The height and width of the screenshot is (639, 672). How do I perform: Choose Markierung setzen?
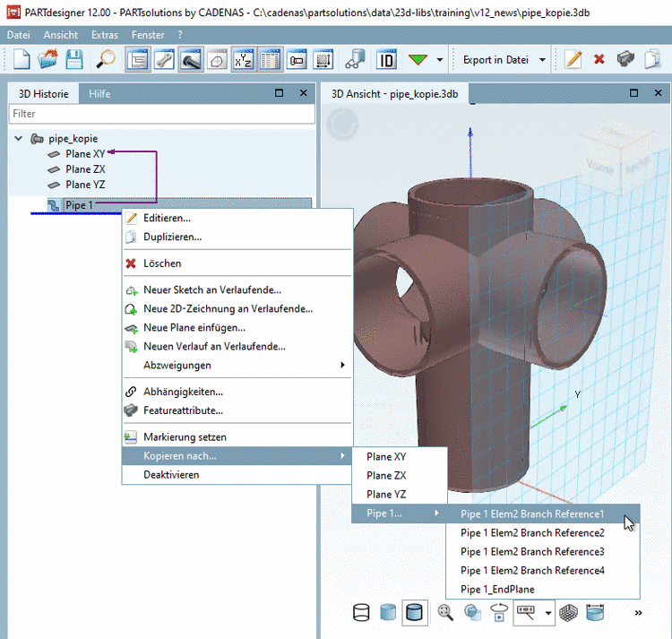pyautogui.click(x=237, y=437)
